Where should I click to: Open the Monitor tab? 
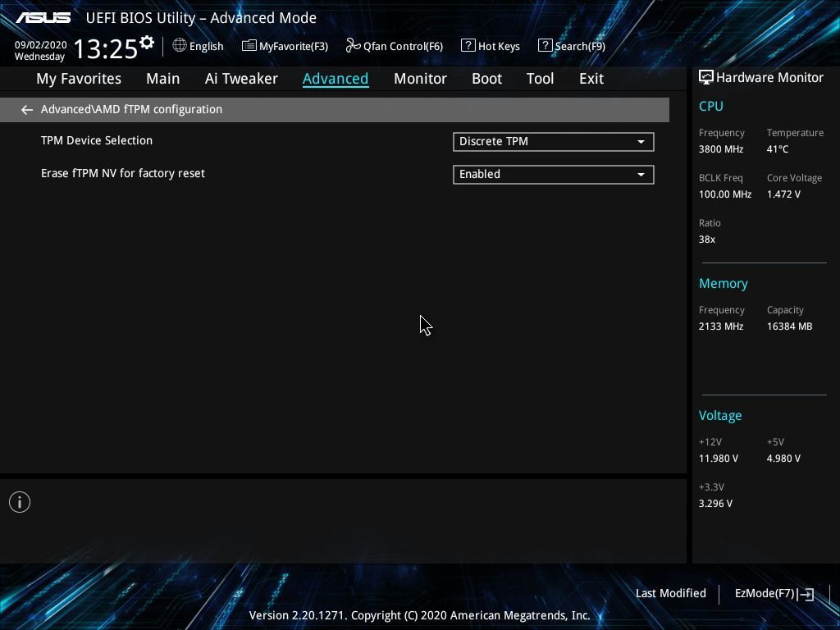tap(420, 79)
